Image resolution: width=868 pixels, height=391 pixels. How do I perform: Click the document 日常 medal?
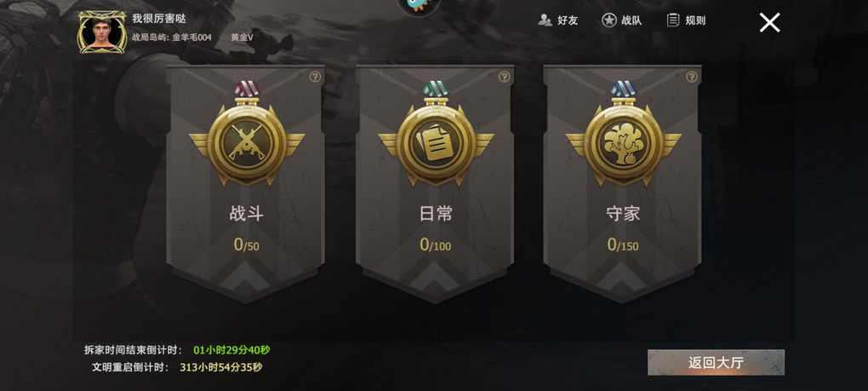click(436, 134)
